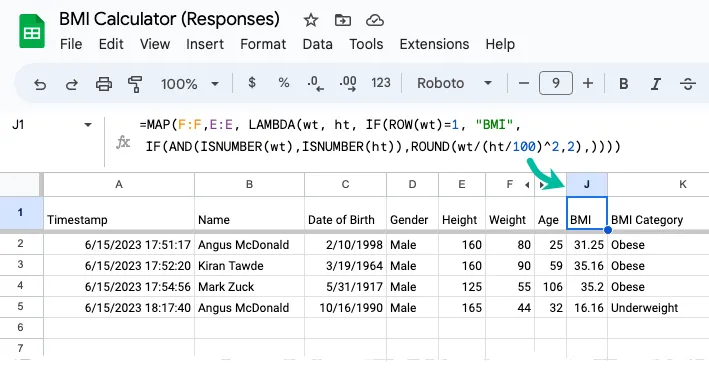Rename the title BMI Calculator (Responses)

coord(170,19)
